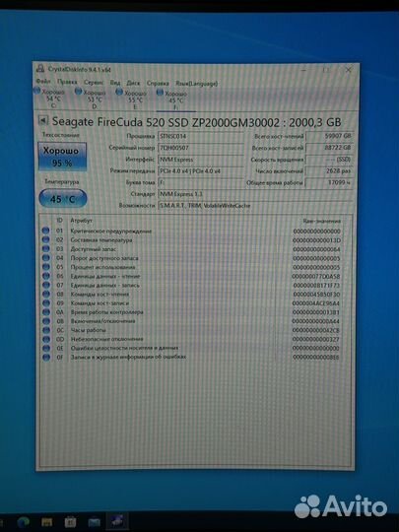Click transfer mode field PCIe 4.0 x4

201,171
